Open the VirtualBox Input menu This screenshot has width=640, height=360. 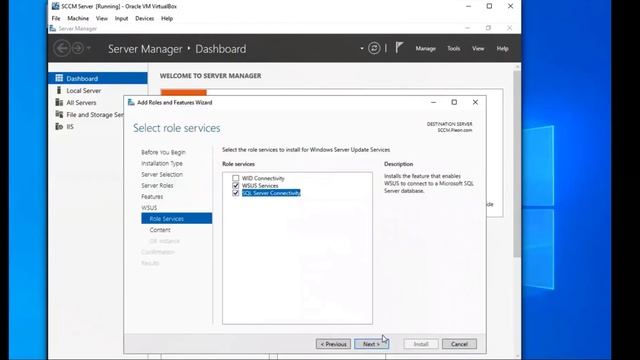[121, 18]
